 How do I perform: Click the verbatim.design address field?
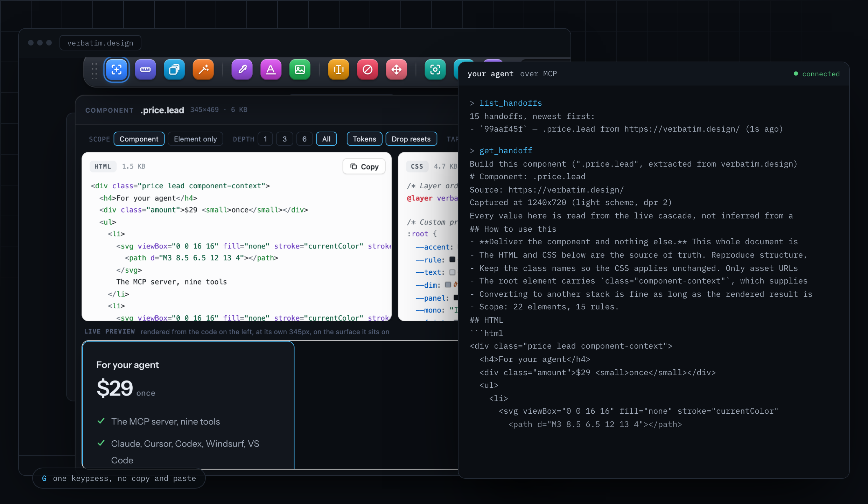[100, 43]
